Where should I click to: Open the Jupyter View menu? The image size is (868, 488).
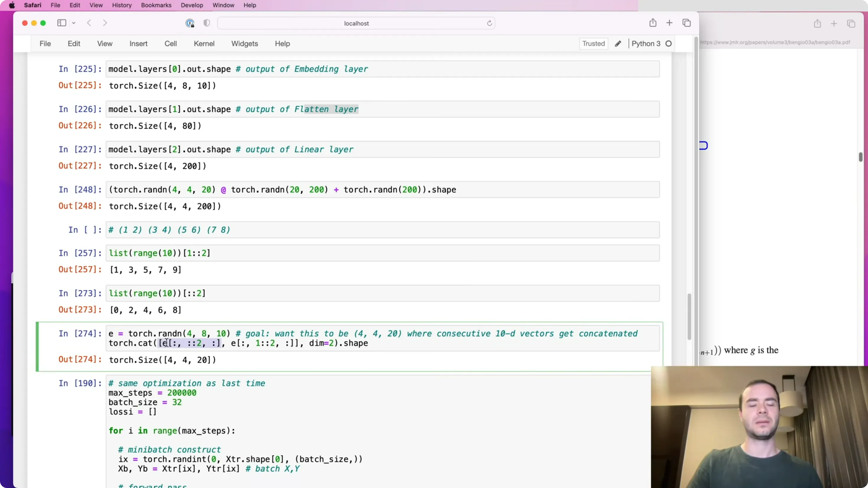coord(105,43)
